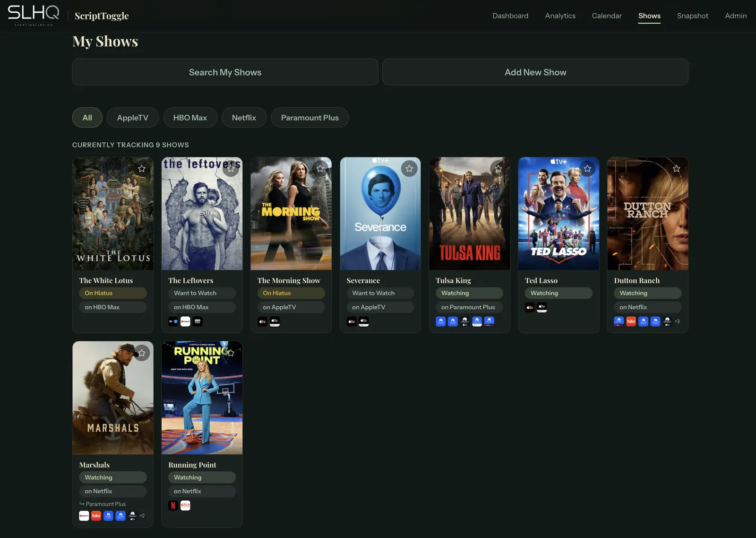Click Add New Show
Screen dimensions: 756x538
(x=535, y=72)
